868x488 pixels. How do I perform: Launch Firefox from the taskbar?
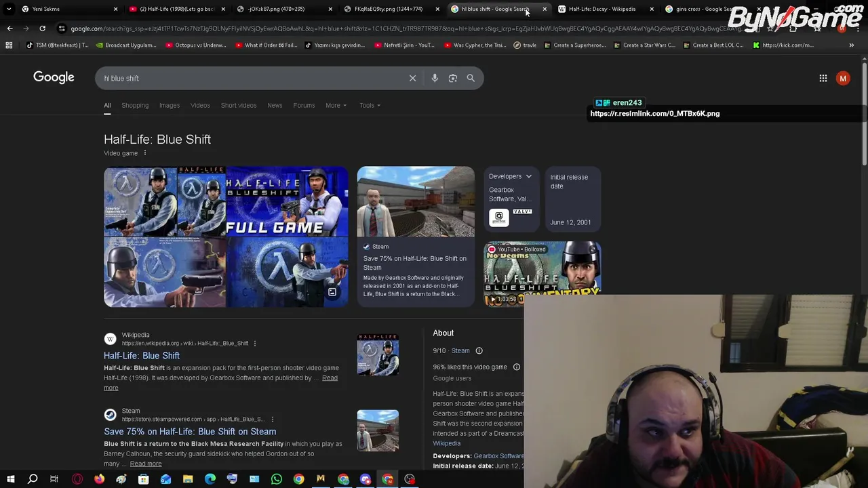(99, 479)
